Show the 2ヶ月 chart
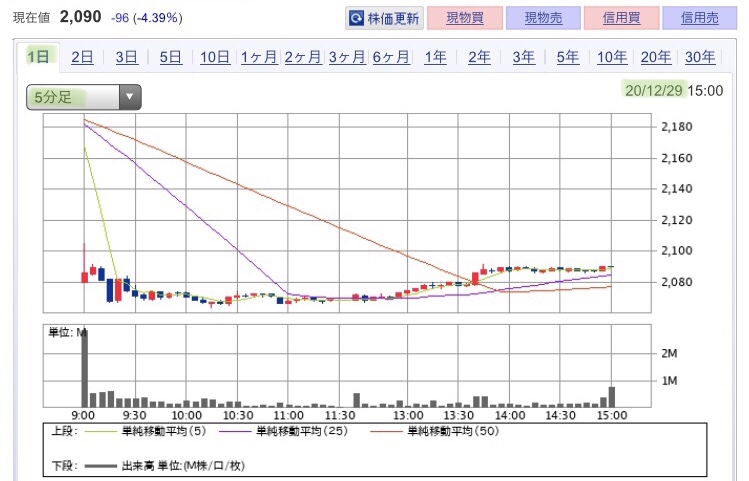This screenshot has height=481, width=749. 303,57
